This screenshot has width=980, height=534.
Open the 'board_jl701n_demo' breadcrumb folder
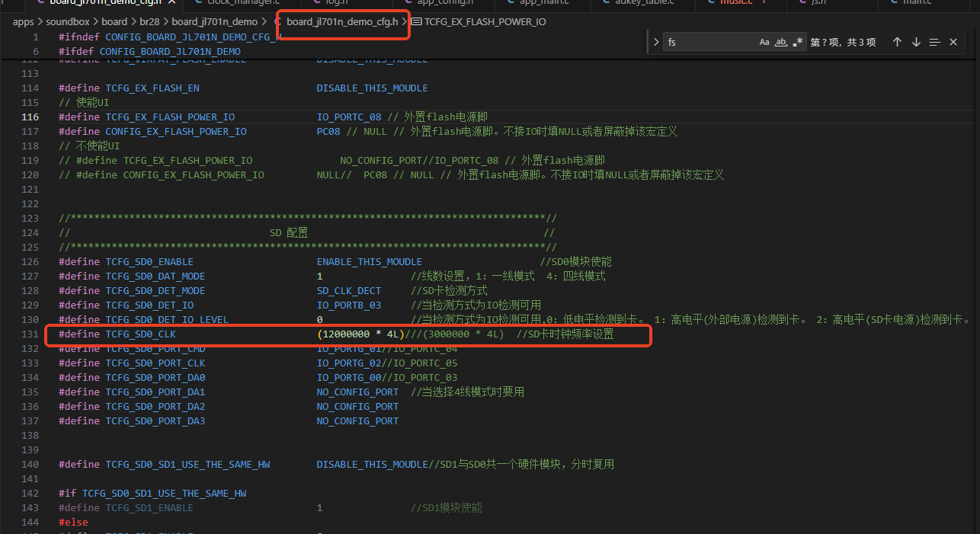[x=215, y=21]
